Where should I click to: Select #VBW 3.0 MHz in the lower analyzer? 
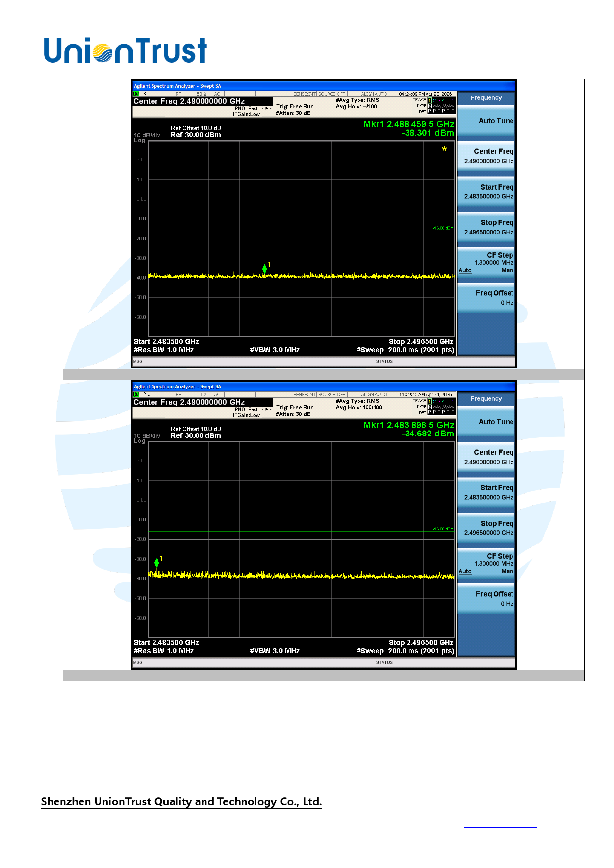275,651
